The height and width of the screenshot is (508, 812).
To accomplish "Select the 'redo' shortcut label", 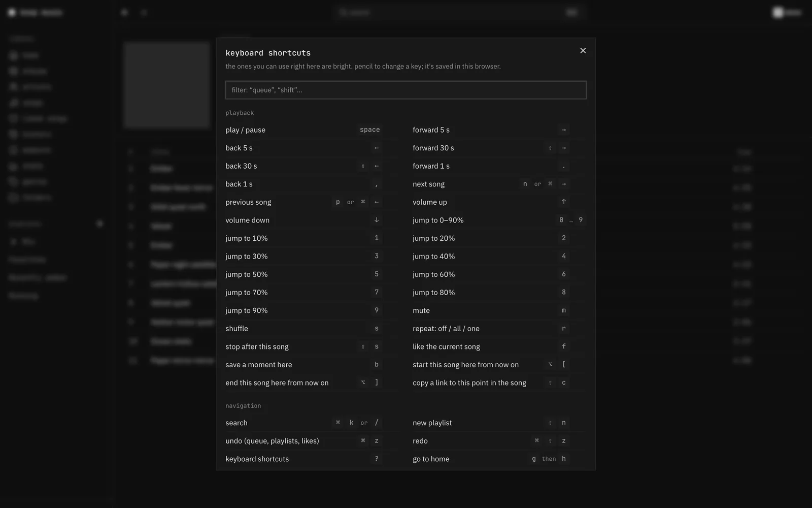I will [x=420, y=441].
